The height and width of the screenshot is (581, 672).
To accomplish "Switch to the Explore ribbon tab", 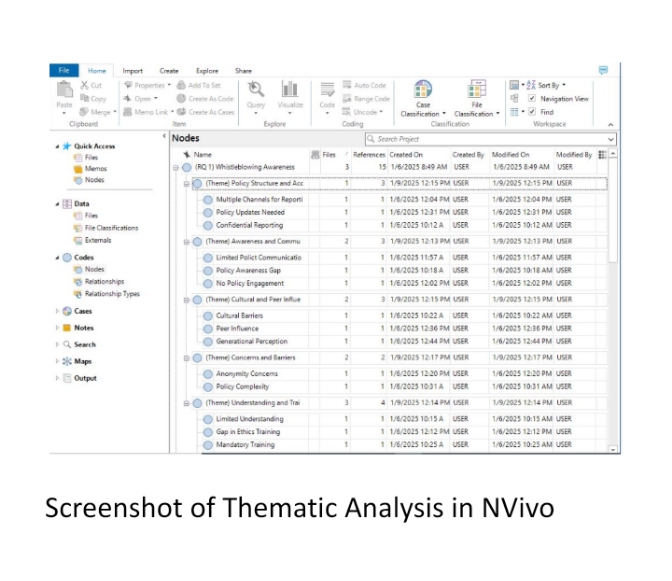I will 207,71.
